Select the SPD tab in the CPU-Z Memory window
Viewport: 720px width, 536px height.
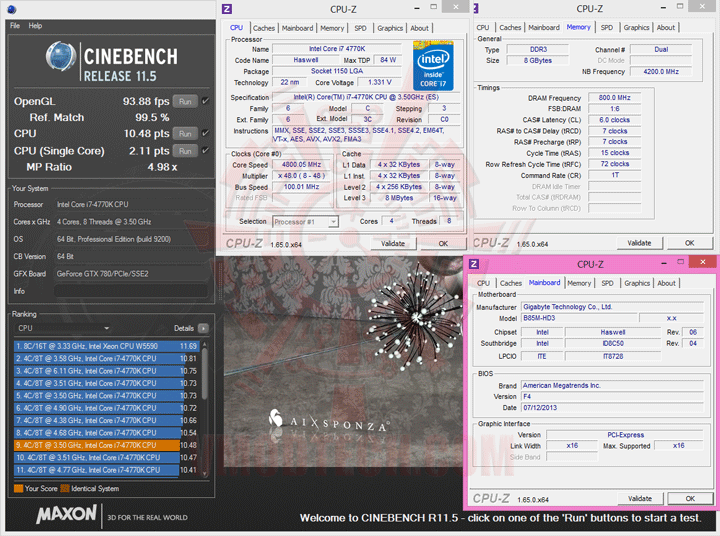[x=607, y=28]
